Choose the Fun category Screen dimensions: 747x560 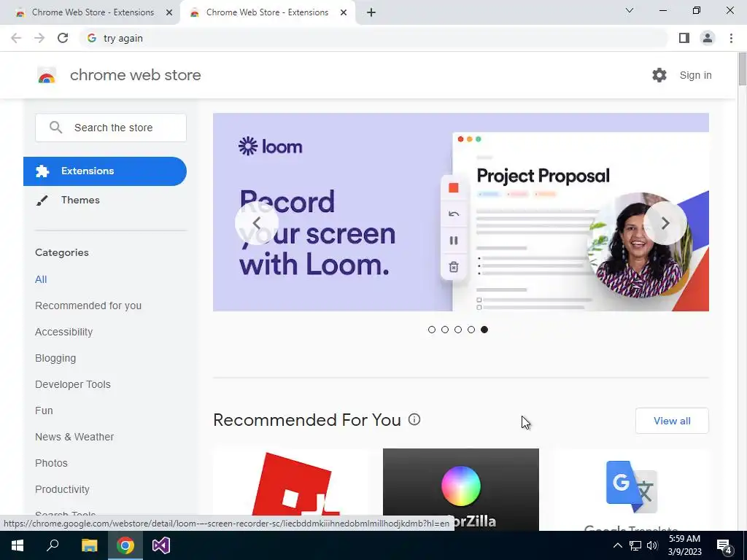click(44, 411)
